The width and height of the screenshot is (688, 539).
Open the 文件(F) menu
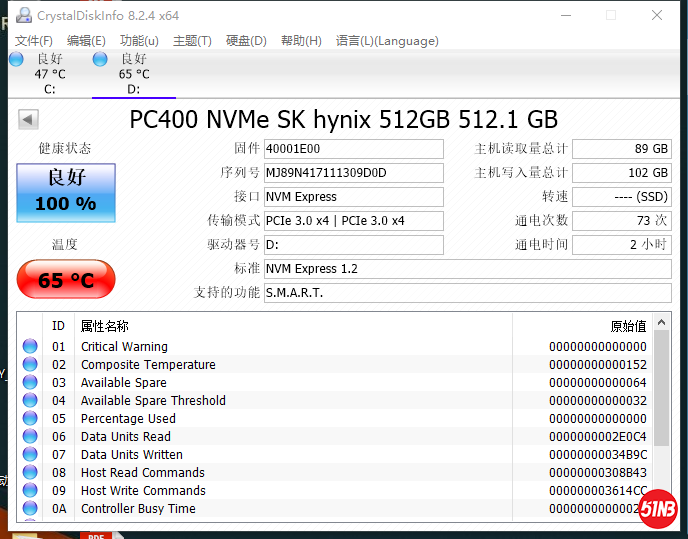[34, 41]
